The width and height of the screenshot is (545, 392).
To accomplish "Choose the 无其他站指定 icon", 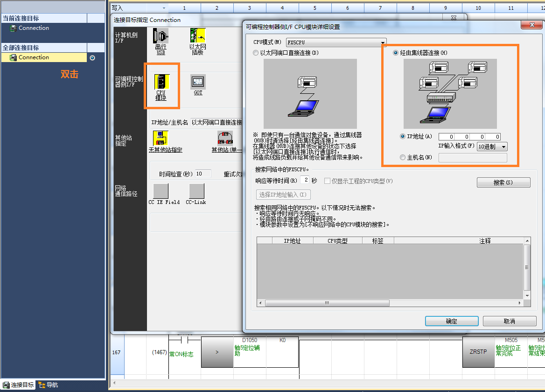I will (161, 138).
